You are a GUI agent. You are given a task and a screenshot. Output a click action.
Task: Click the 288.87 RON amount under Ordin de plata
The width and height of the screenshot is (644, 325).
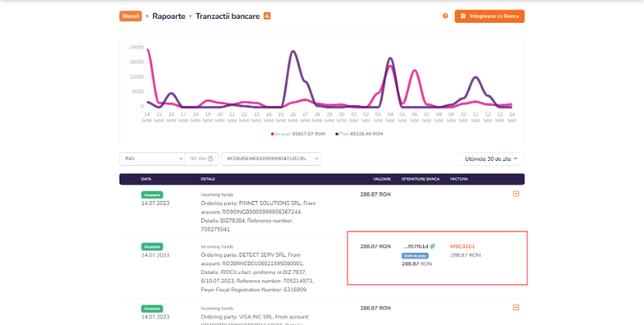(x=417, y=265)
